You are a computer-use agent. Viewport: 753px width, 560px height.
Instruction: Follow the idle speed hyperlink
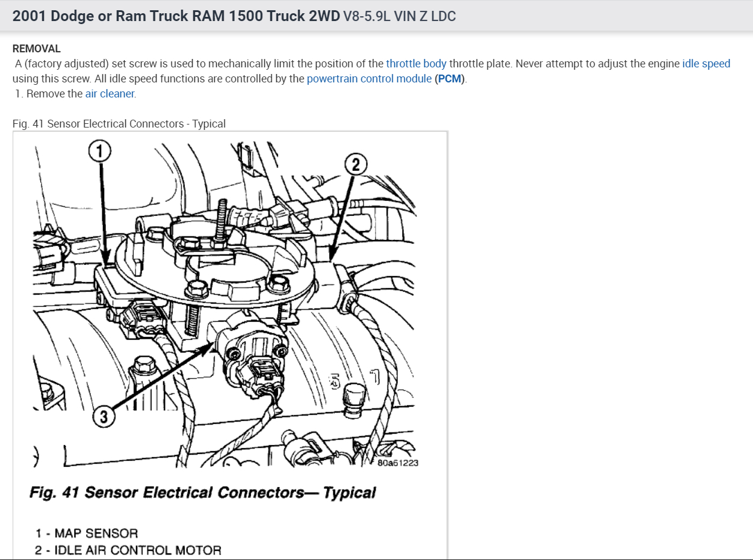706,64
